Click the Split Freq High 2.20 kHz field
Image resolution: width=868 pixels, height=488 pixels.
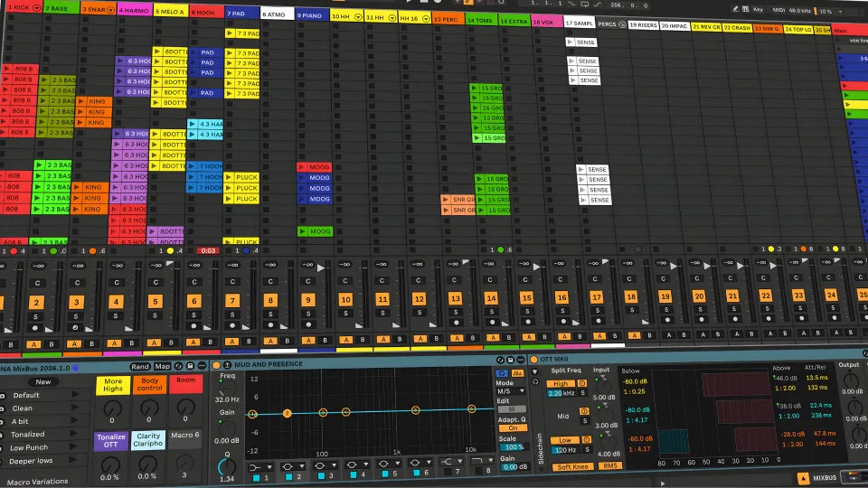pos(561,393)
